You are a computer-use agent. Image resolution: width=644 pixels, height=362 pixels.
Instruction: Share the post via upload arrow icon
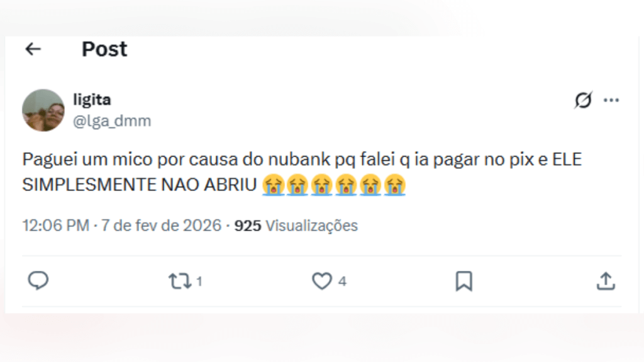click(x=605, y=281)
